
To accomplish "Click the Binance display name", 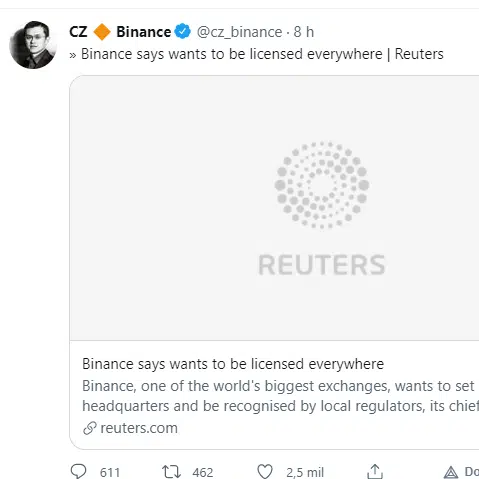I will pyautogui.click(x=143, y=32).
